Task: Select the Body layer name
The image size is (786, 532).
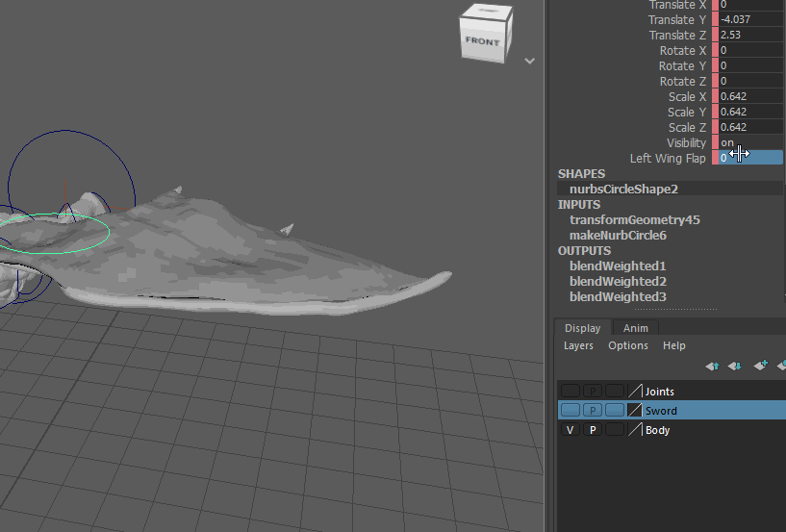Action: 658,430
